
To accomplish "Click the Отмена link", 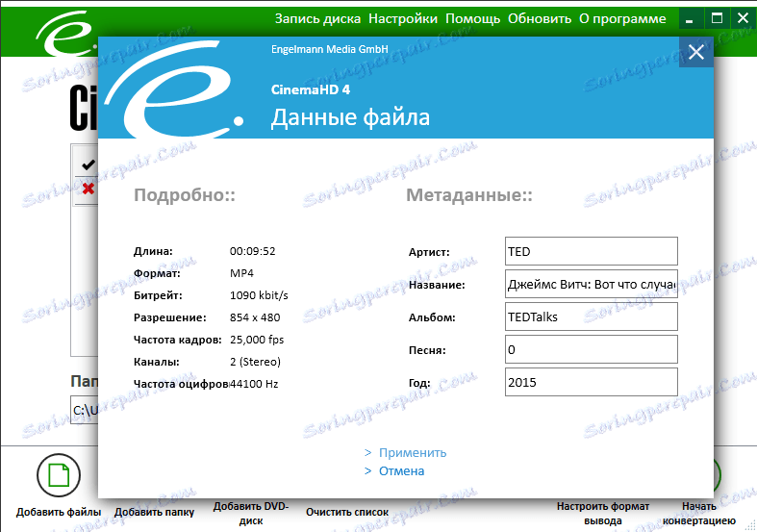I will click(401, 471).
